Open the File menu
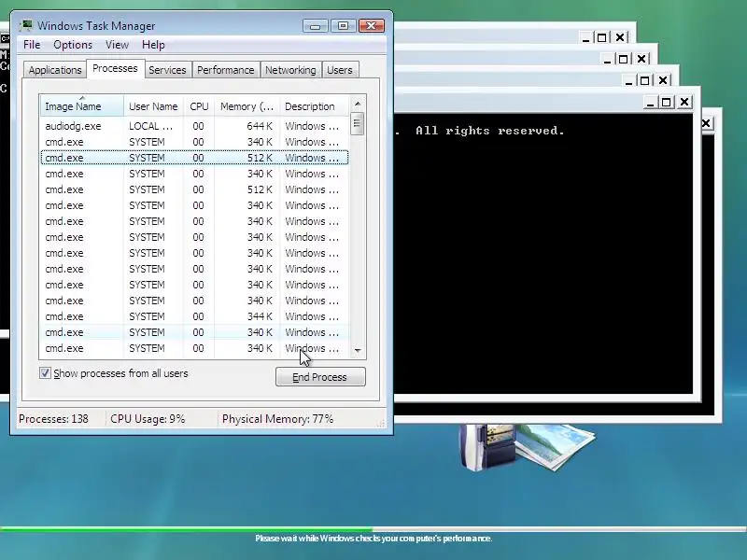747x560 pixels. click(32, 45)
